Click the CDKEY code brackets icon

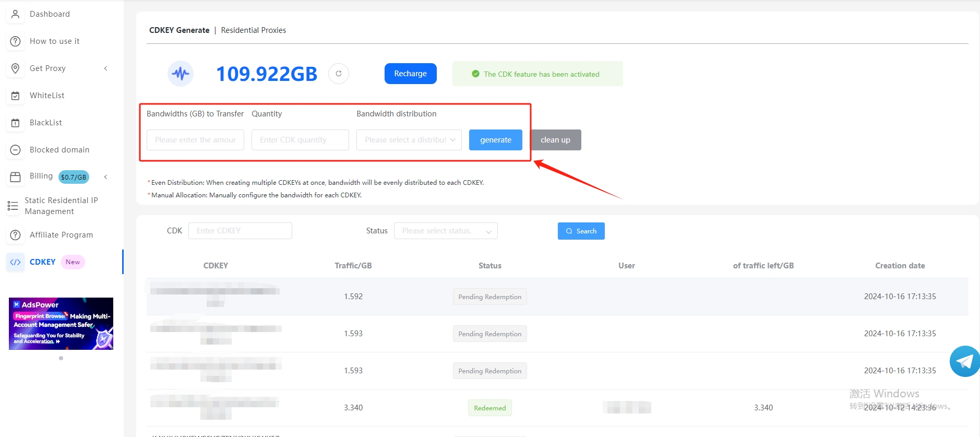coord(16,262)
